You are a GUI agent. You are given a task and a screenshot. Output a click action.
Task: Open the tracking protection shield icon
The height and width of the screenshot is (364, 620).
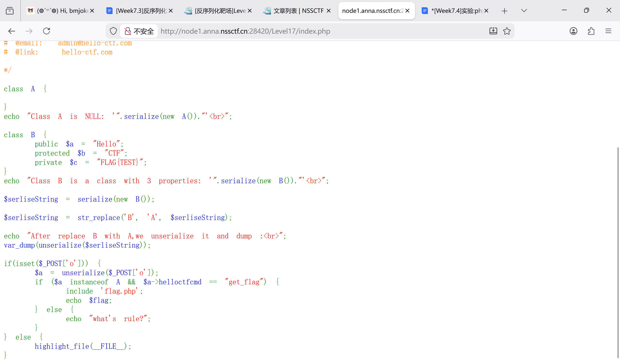pyautogui.click(x=113, y=31)
